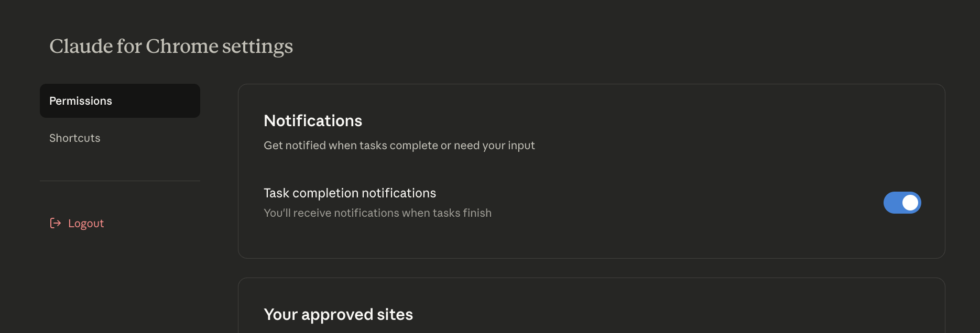Image resolution: width=980 pixels, height=333 pixels.
Task: Click the word 'settings' in the page title
Action: (257, 47)
